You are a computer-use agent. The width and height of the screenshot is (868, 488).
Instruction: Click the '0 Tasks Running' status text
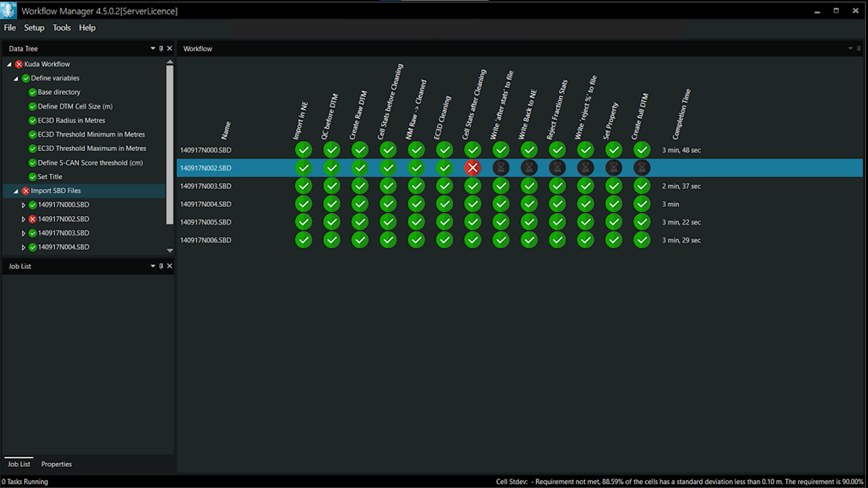[25, 482]
